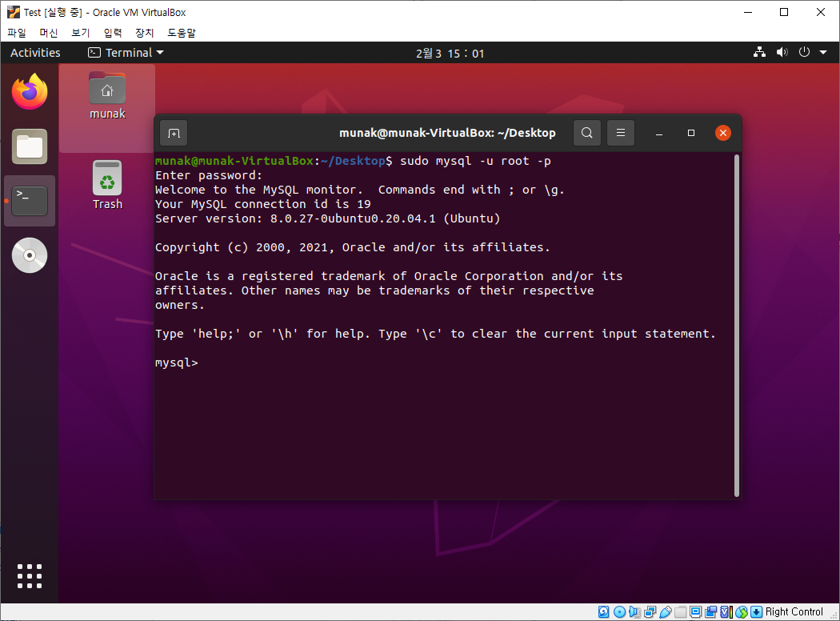Close the terminal with the orange X
This screenshot has height=621, width=840.
[x=722, y=133]
